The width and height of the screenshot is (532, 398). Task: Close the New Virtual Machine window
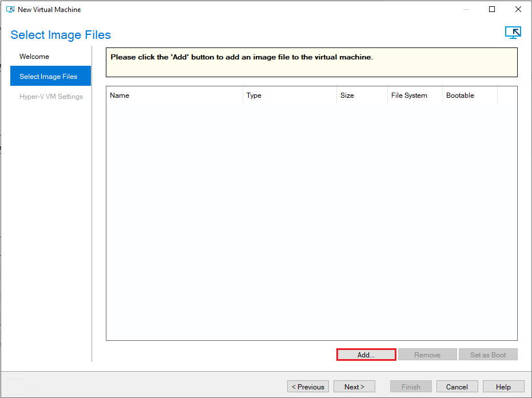coord(518,9)
